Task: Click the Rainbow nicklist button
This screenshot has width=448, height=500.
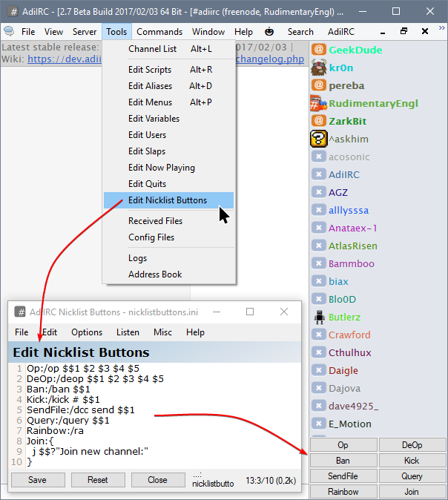Action: (x=343, y=492)
